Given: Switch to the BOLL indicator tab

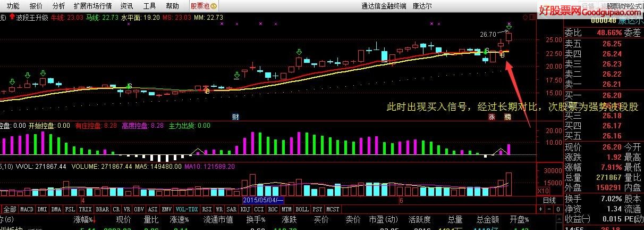Looking at the screenshot, I should coord(302,209).
